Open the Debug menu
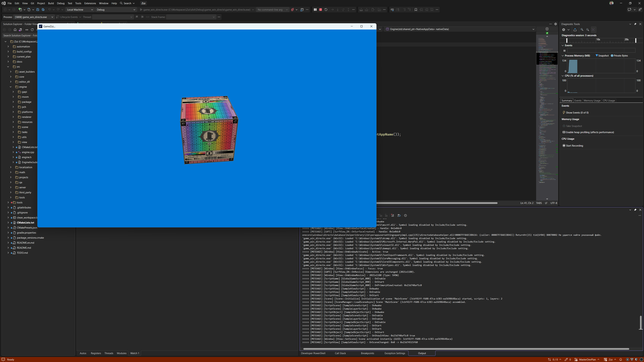The width and height of the screenshot is (644, 362). click(61, 3)
